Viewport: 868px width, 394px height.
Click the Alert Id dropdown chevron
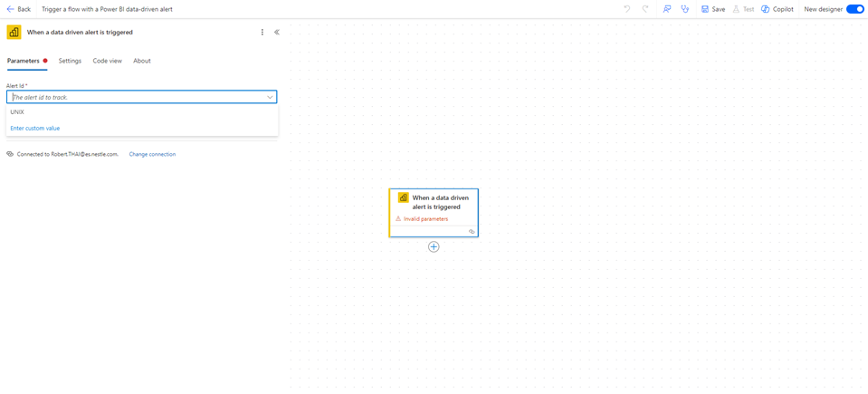click(x=270, y=97)
